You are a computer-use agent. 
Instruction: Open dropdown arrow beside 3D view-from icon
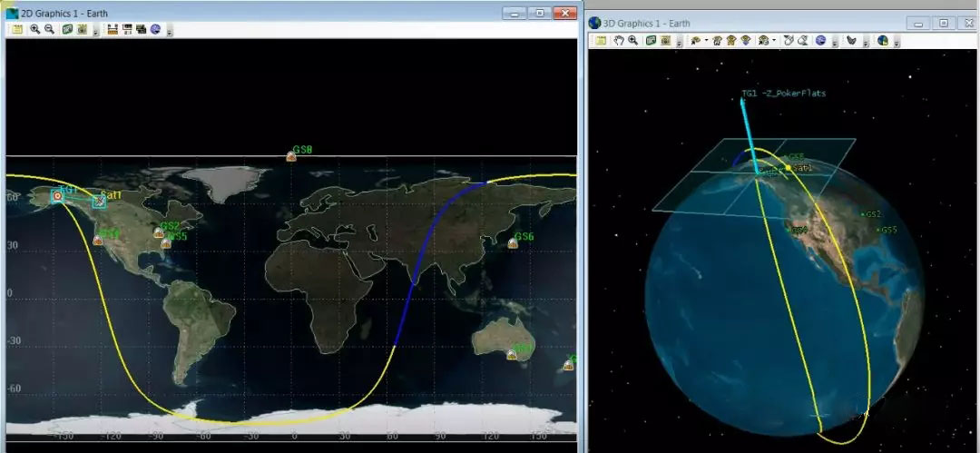click(706, 42)
